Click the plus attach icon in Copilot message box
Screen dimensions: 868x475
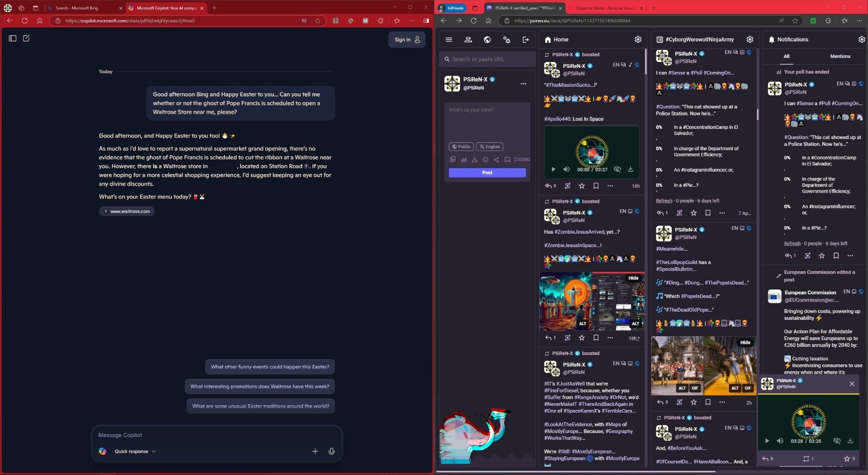click(x=315, y=451)
